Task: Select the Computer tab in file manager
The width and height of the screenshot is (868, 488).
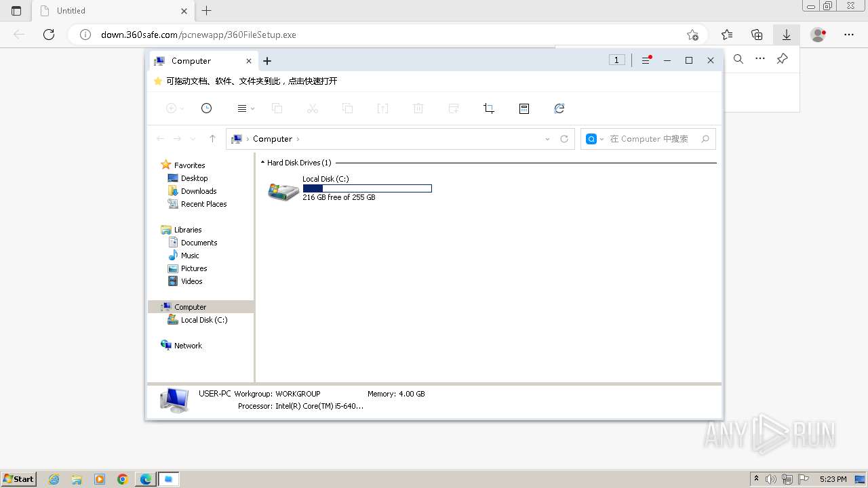Action: (202, 61)
